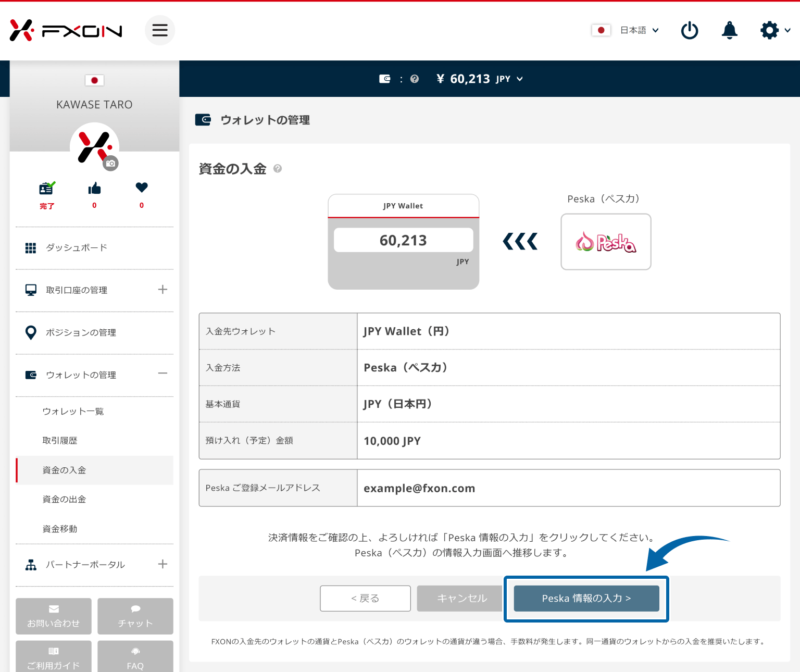Expand the 取引口座の管理 menu section
Viewport: 800px width, 672px height.
[162, 290]
